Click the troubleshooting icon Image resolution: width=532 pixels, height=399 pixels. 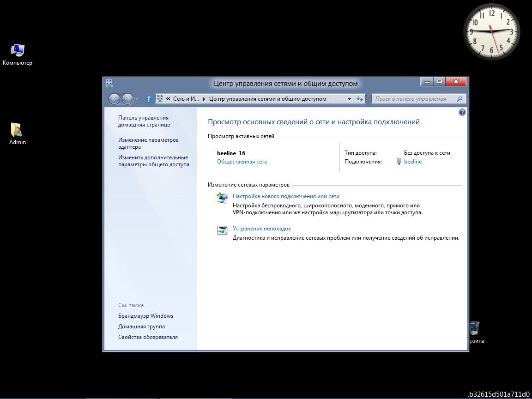pos(222,230)
